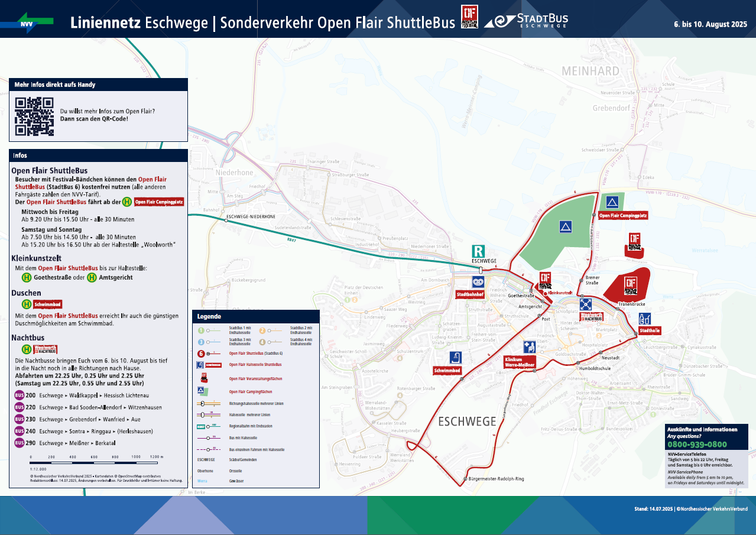Select the shower icon above the Schwimmbad map label

455,358
